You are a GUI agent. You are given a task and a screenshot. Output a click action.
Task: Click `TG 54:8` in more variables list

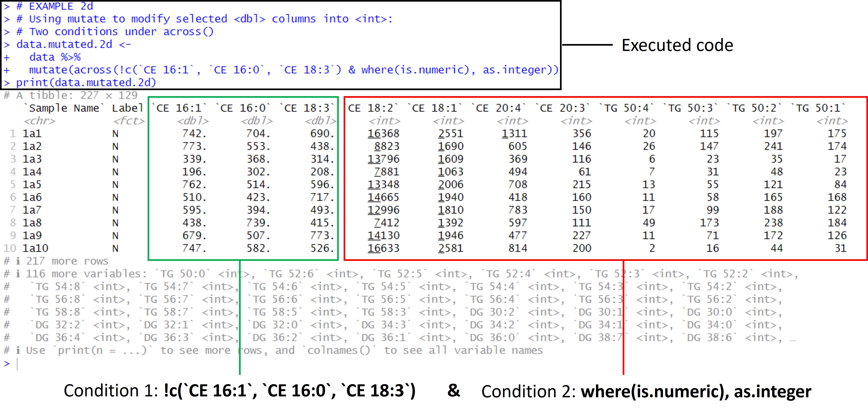click(x=58, y=286)
